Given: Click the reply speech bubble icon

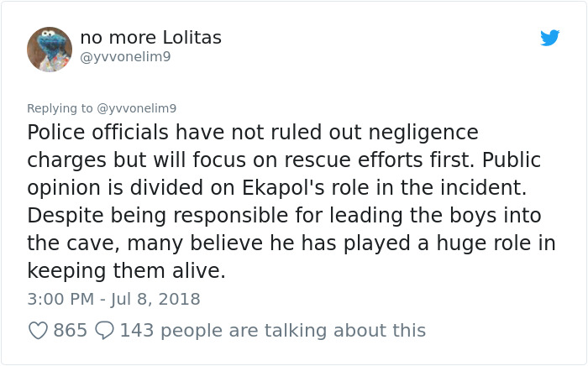Looking at the screenshot, I should pos(104,331).
